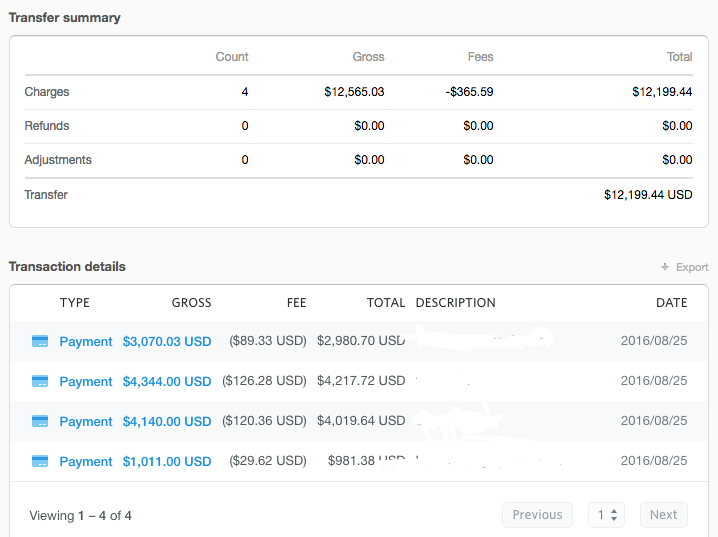Viewport: 718px width, 537px height.
Task: Open the Payment link for $4,140.00 USD
Action: click(86, 421)
